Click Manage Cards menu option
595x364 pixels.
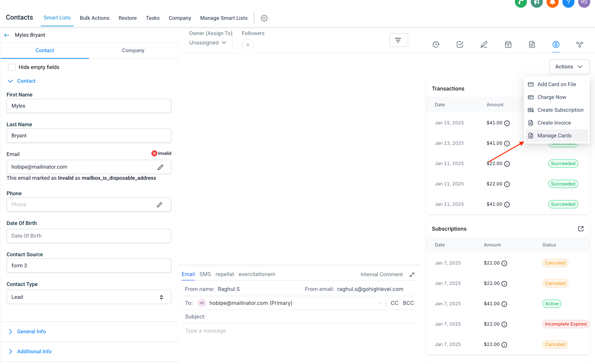(554, 135)
